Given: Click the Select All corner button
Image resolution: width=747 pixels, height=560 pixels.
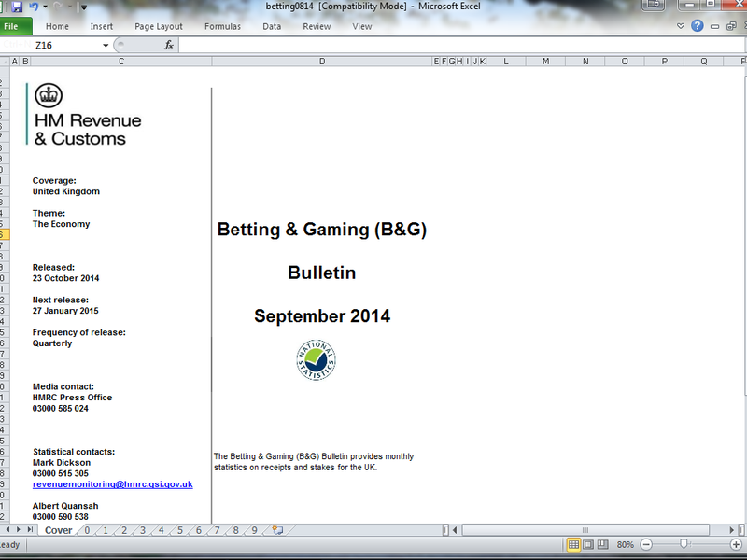Looking at the screenshot, I should pos(5,62).
